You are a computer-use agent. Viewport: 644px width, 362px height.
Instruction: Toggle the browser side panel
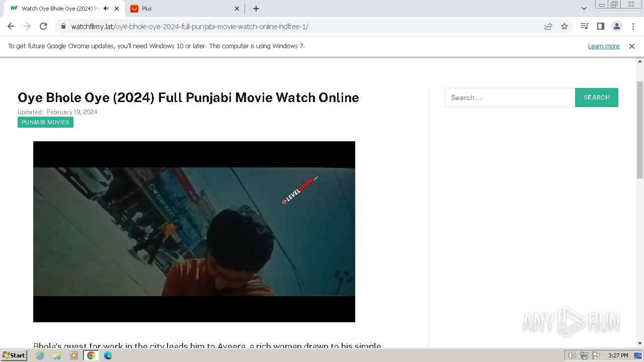coord(600,26)
